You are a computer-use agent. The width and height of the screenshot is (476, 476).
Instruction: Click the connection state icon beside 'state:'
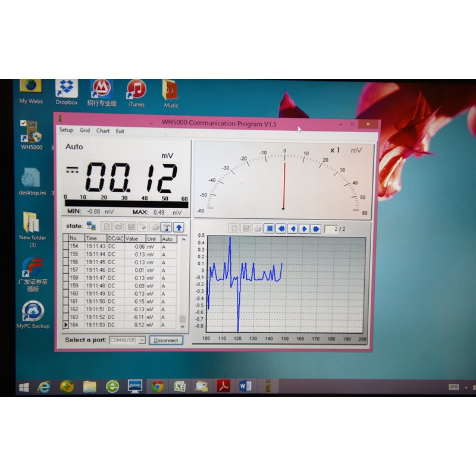91,226
